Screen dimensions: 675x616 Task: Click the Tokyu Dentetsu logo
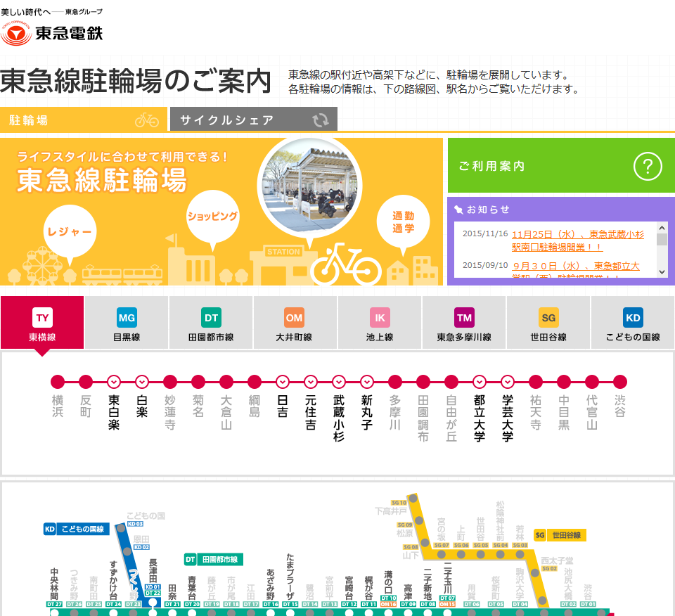[x=51, y=33]
